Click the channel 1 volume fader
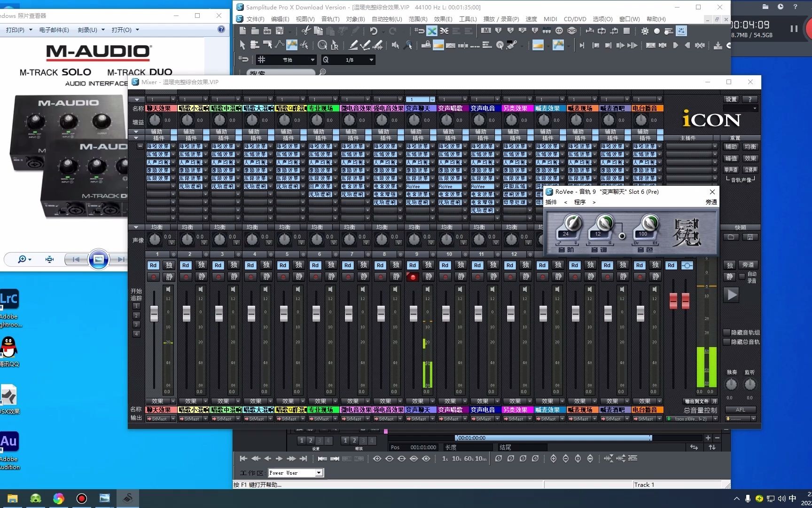Screen dimensions: 812x508 pos(154,313)
